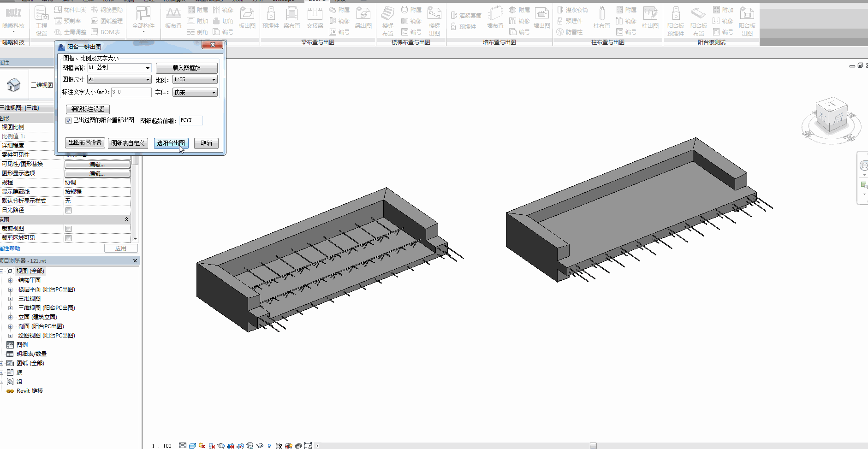
Task: Open the 字体 font dropdown
Action: coord(195,93)
